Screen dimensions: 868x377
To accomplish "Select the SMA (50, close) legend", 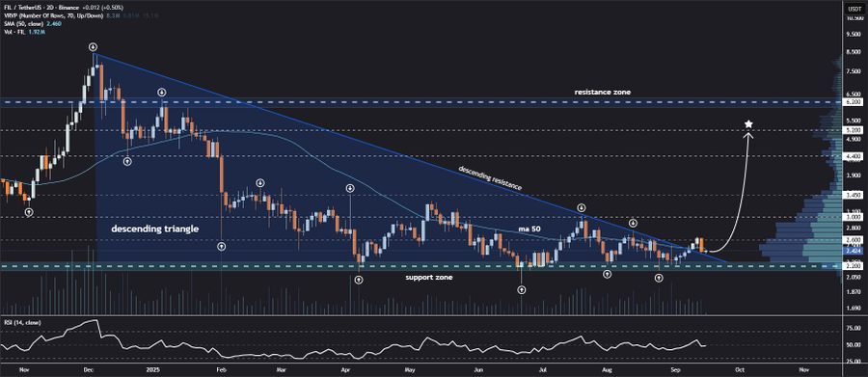I will coord(23,23).
